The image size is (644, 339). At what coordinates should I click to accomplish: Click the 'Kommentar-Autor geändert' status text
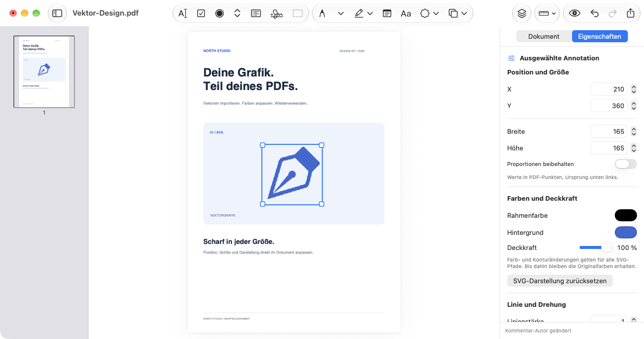click(x=538, y=330)
